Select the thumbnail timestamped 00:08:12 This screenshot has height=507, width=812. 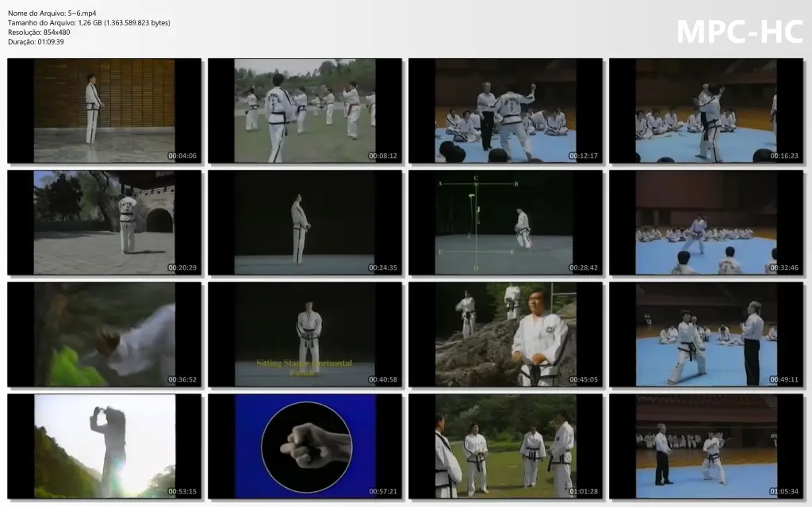click(304, 110)
